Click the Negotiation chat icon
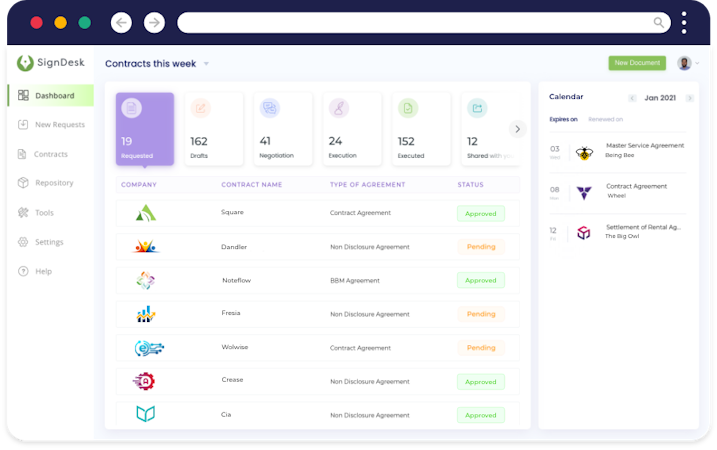This screenshot has height=450, width=717. [269, 108]
